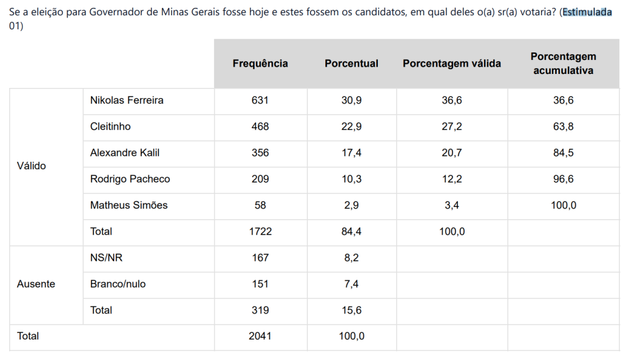Image resolution: width=626 pixels, height=364 pixels.
Task: Click the "Alexandre Kalil" candidate cell
Action: 125,153
